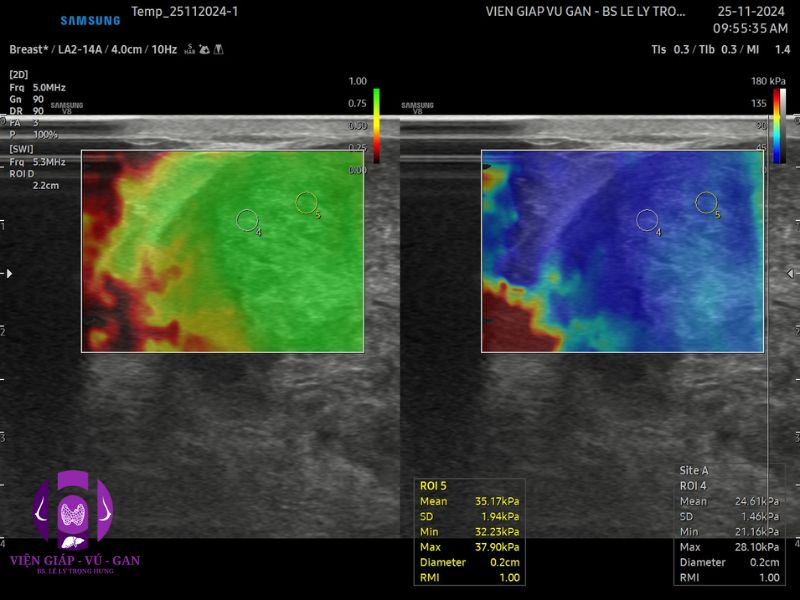Click the S-Harmonic status icon
The image size is (800, 600).
[x=190, y=49]
